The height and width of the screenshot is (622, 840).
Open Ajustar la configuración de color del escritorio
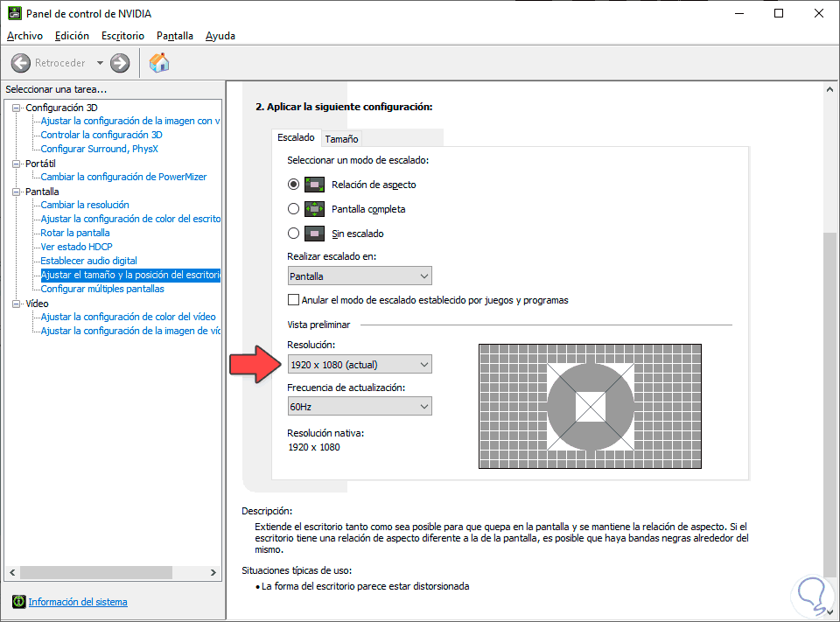click(x=130, y=219)
